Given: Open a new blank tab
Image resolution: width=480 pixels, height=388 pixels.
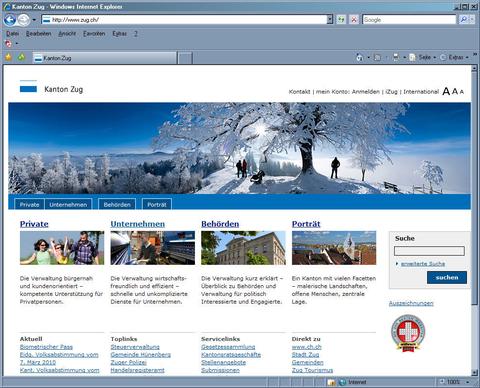Looking at the screenshot, I should pyautogui.click(x=185, y=58).
